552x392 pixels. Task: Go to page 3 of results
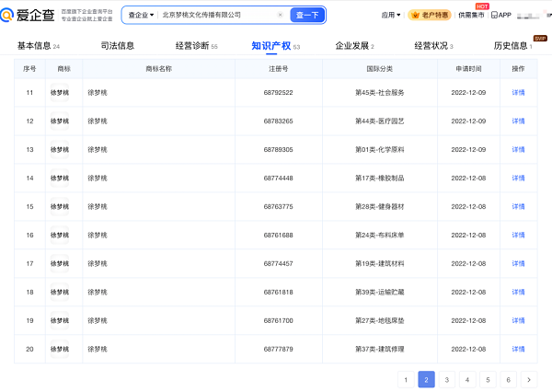[x=446, y=379]
